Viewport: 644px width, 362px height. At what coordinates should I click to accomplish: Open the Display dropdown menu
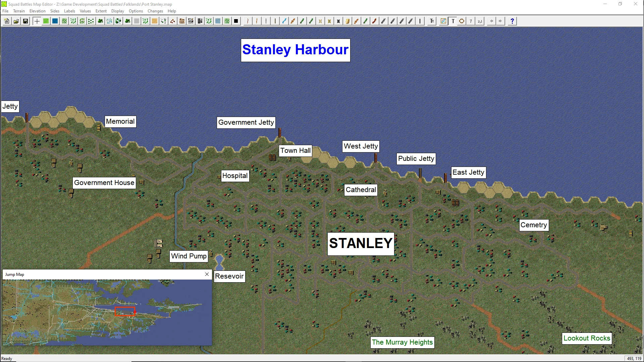pos(117,11)
